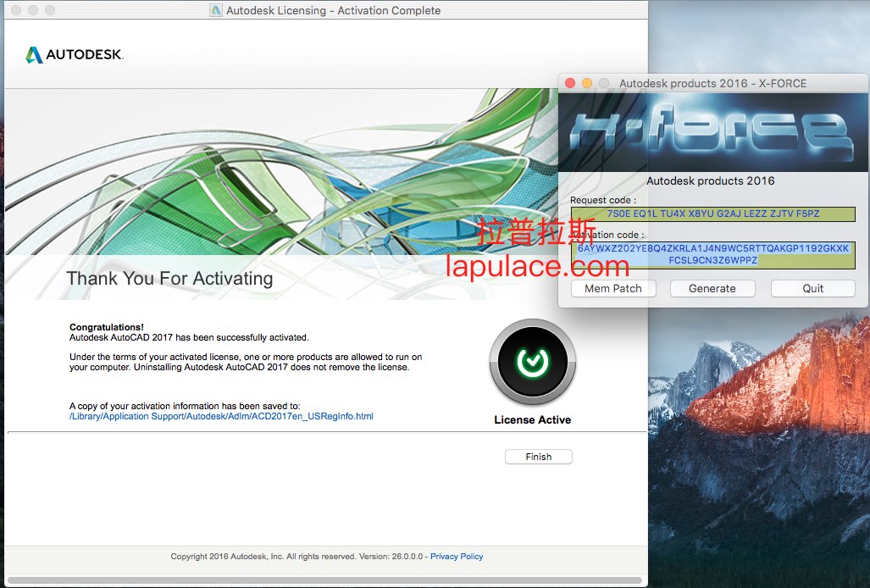Click the X-FORCE logo banner
The height and width of the screenshot is (588, 870).
[710, 133]
